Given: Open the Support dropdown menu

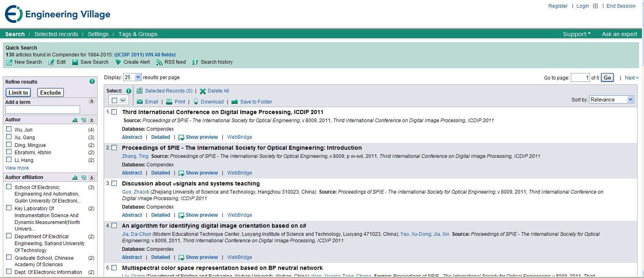Looking at the screenshot, I should 577,34.
